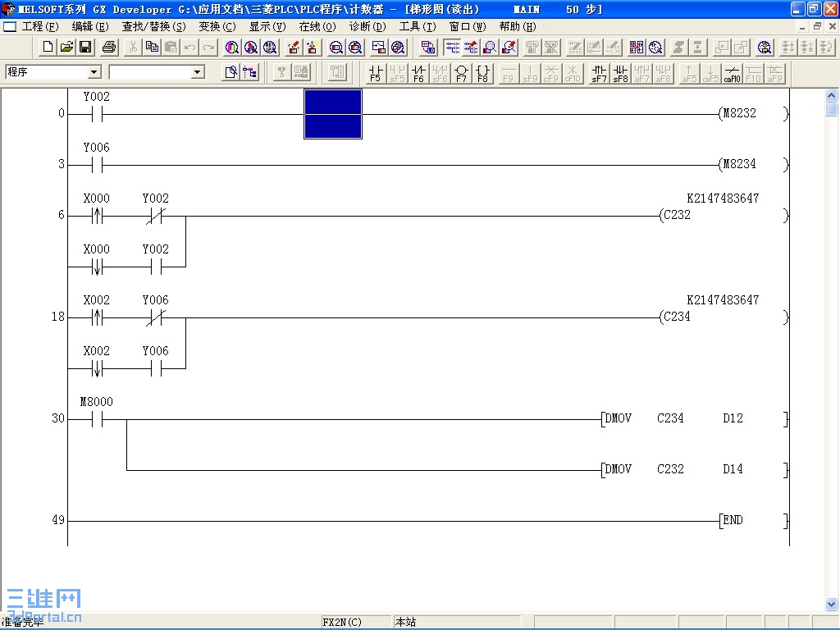
Task: Select the DMOV C234 D12 instruction
Action: (x=695, y=418)
